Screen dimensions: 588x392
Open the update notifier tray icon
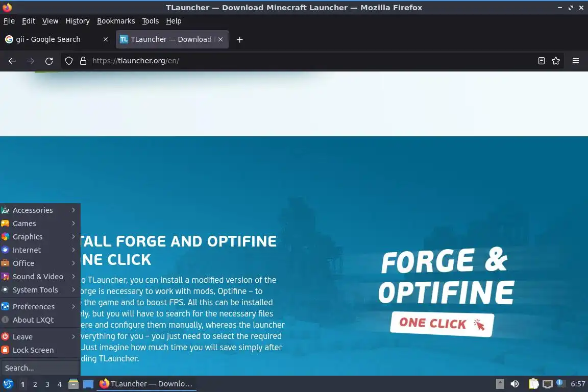coord(560,383)
